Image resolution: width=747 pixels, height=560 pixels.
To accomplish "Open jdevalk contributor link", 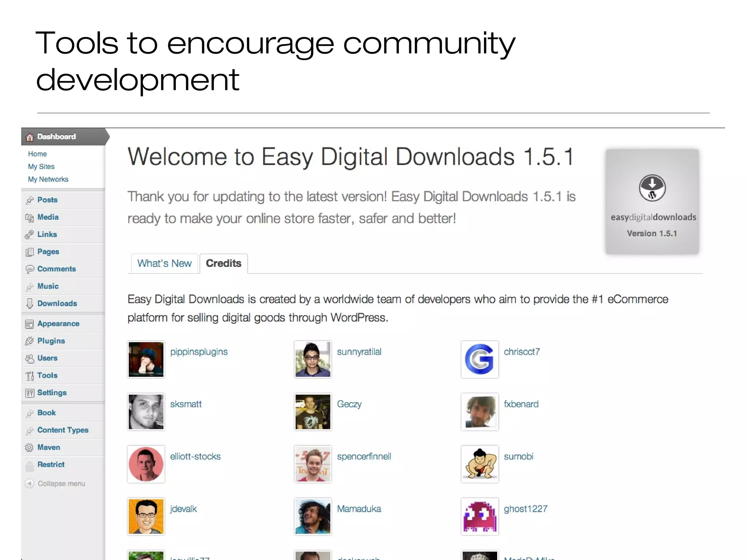I will 183,509.
